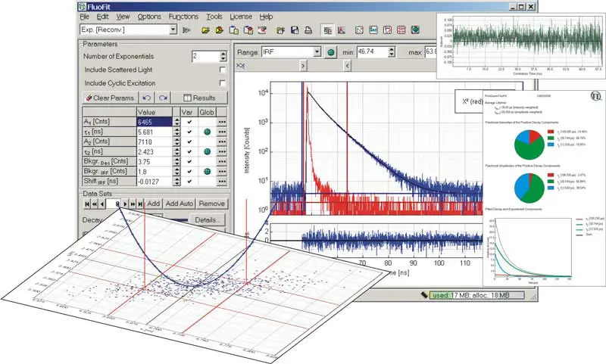
Task: Click the undo arrow beside Clear Params
Action: (x=147, y=98)
